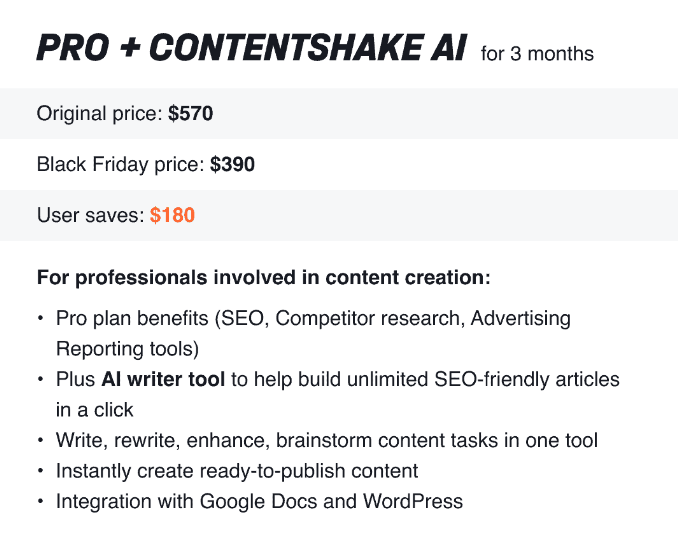Click the $390 Black Friday price value
The image size is (678, 549).
point(232,164)
